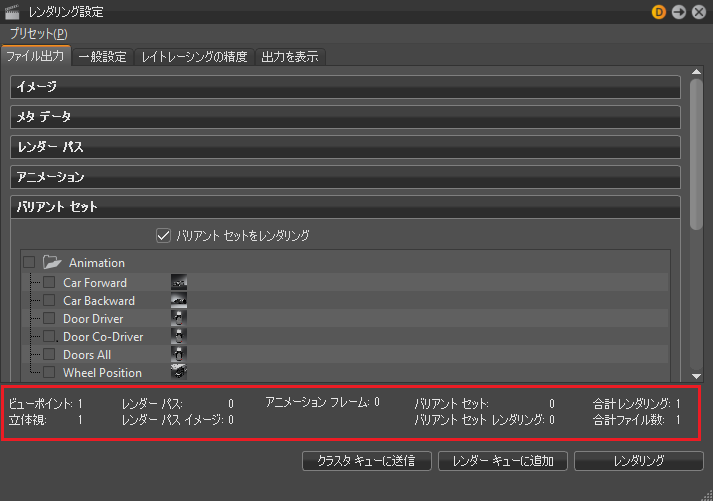Check the Animation group checkbox
Screen dimensions: 713x501
tap(29, 262)
